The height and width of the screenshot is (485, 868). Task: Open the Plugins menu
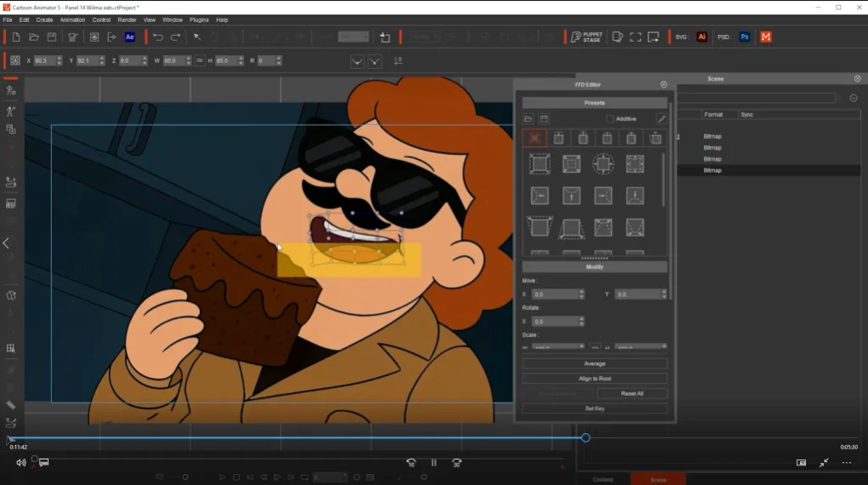(x=199, y=20)
